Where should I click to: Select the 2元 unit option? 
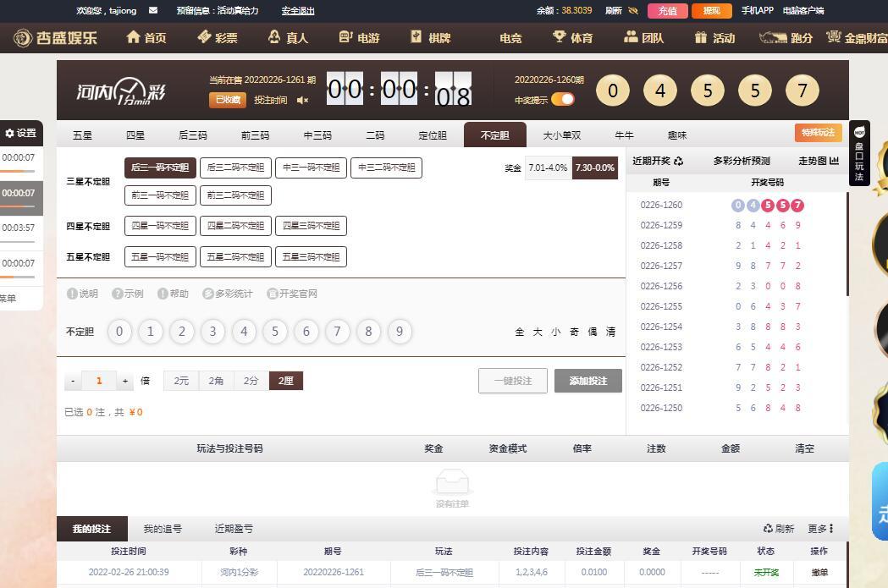click(181, 381)
